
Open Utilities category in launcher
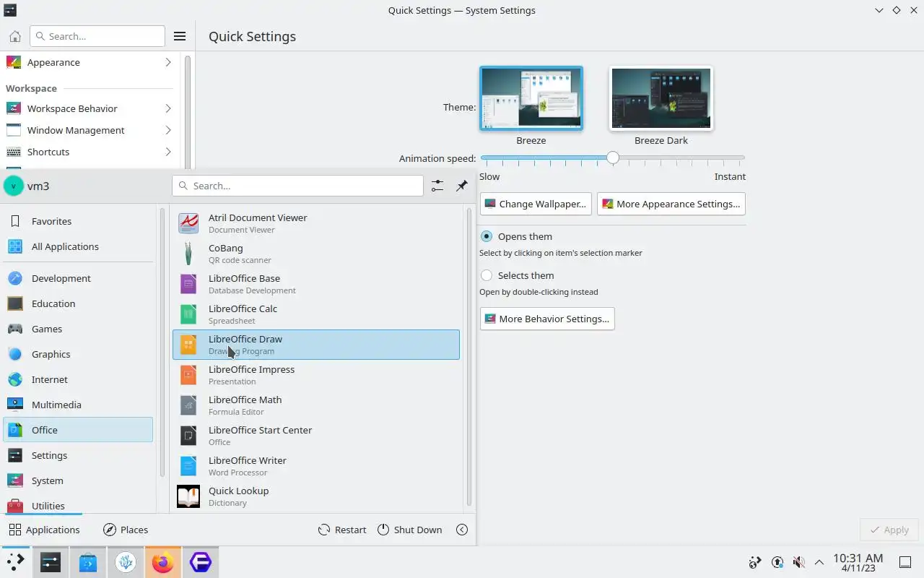point(78,504)
